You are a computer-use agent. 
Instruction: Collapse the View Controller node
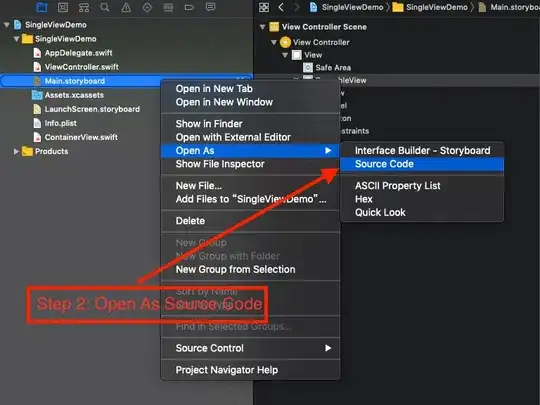(x=273, y=42)
